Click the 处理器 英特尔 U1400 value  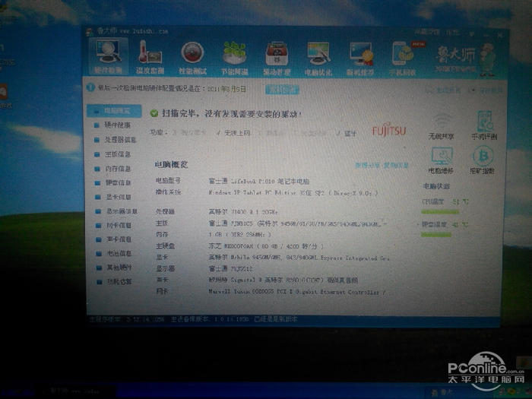click(x=243, y=212)
